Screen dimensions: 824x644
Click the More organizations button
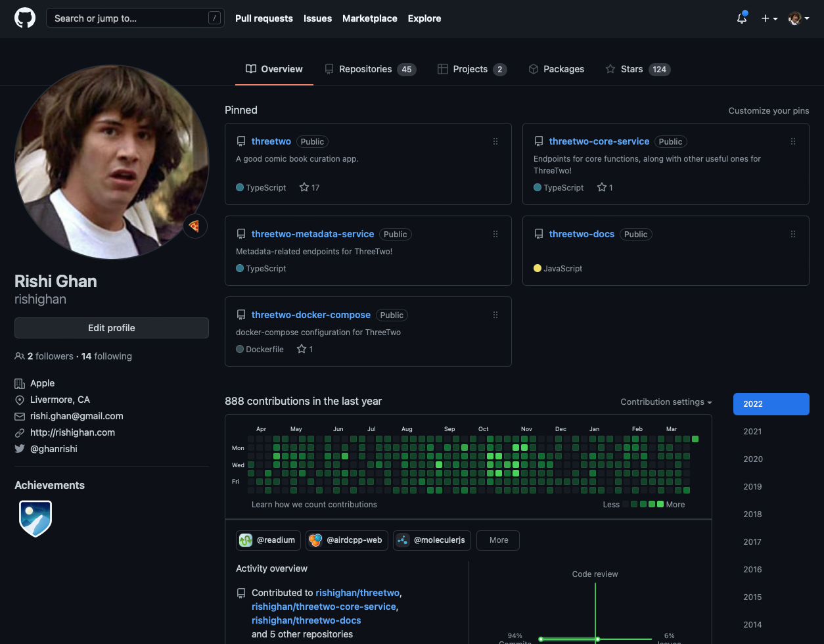pos(498,540)
